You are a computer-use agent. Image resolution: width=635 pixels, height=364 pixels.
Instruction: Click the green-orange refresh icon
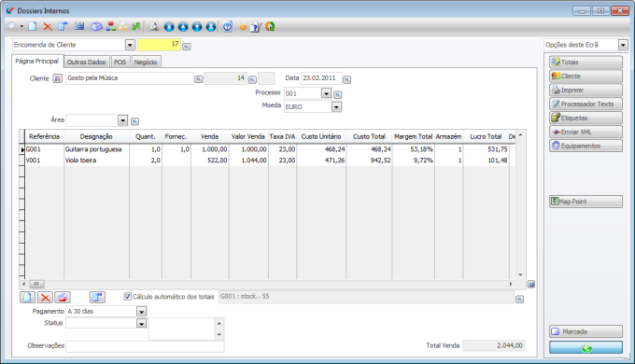[270, 27]
